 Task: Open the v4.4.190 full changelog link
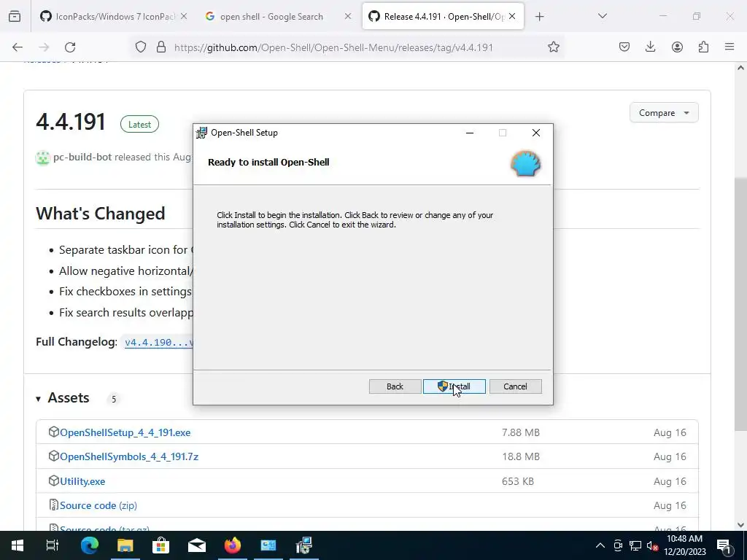[x=158, y=343]
